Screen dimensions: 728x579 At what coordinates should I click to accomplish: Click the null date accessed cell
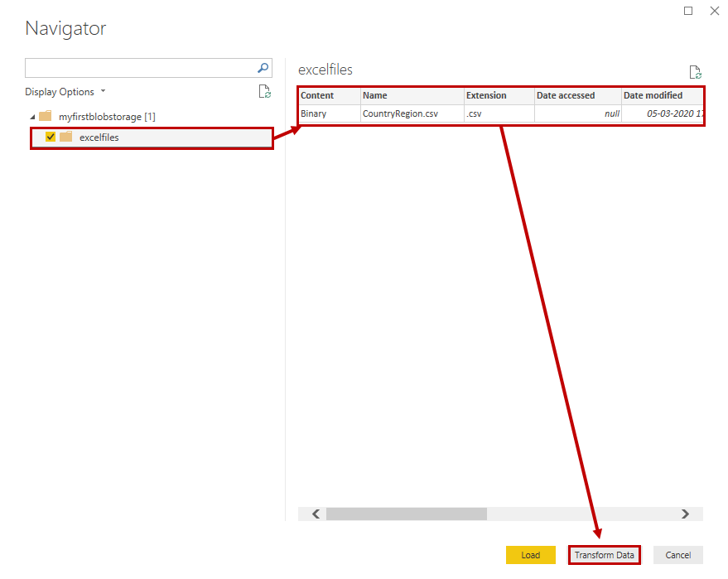pyautogui.click(x=578, y=113)
